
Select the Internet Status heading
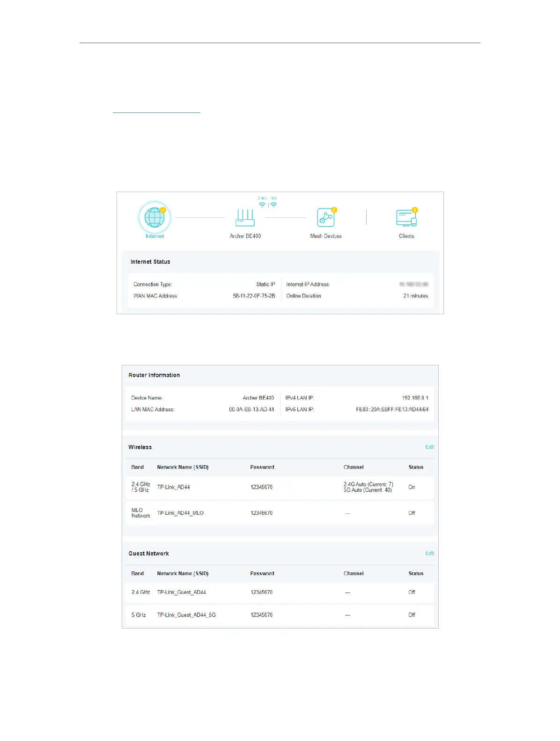pyautogui.click(x=150, y=262)
